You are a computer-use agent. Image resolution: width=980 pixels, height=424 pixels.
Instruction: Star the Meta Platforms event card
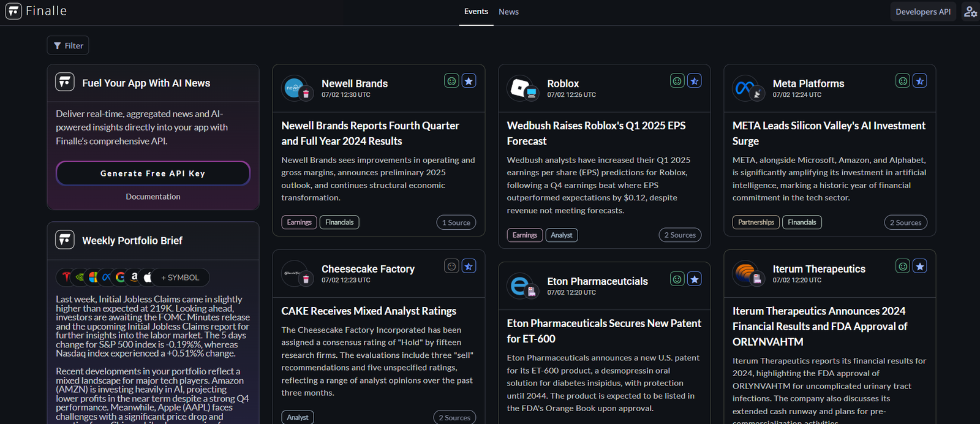tap(919, 81)
